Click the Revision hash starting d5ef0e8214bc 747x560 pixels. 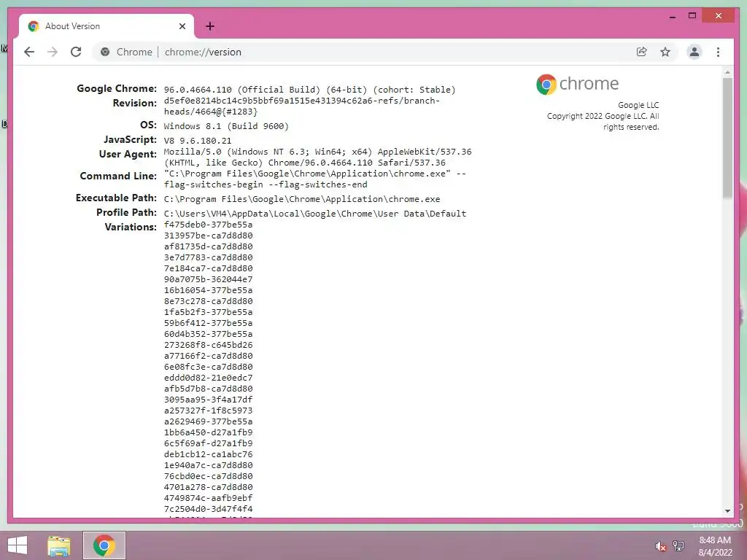point(301,106)
